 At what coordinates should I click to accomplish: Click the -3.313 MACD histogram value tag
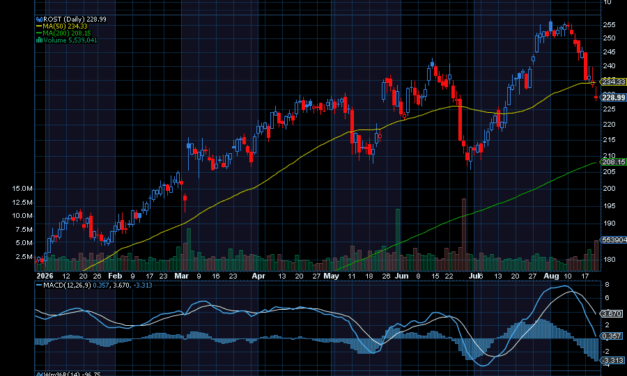click(x=613, y=361)
